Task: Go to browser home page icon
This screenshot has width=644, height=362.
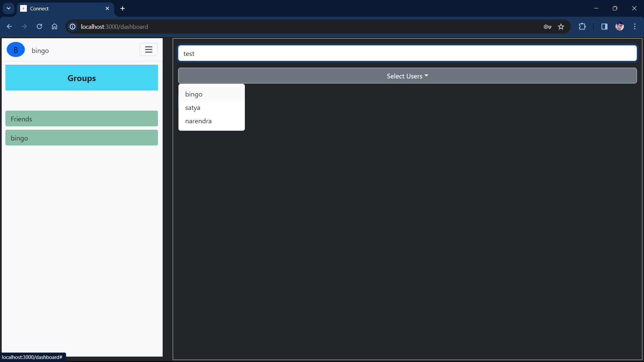Action: [54, 26]
